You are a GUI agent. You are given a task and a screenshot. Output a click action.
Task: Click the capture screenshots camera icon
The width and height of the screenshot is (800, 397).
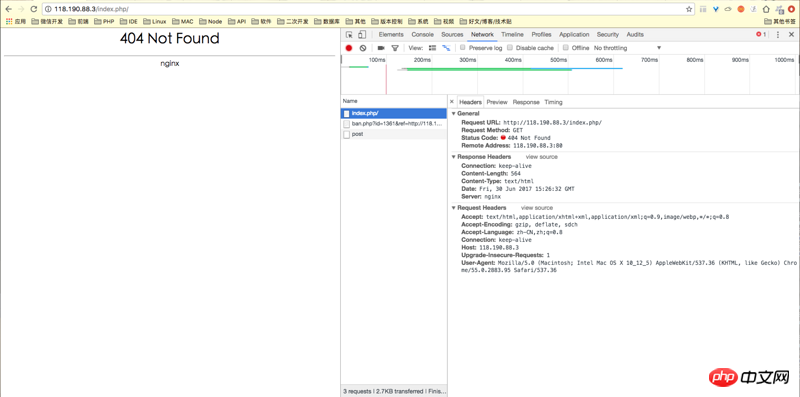(381, 48)
